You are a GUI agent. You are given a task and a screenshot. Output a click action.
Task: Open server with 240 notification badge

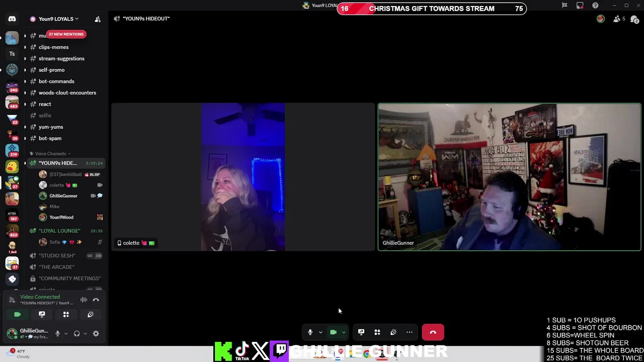pos(12,86)
